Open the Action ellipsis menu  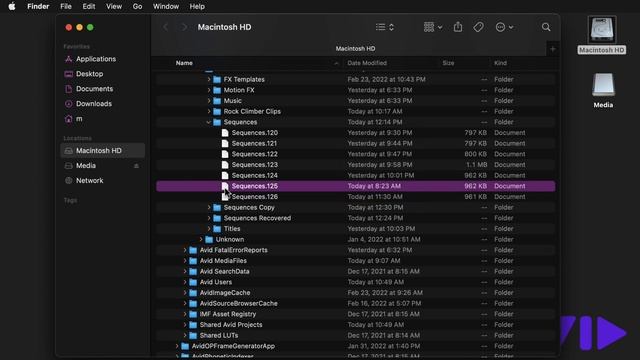504,27
